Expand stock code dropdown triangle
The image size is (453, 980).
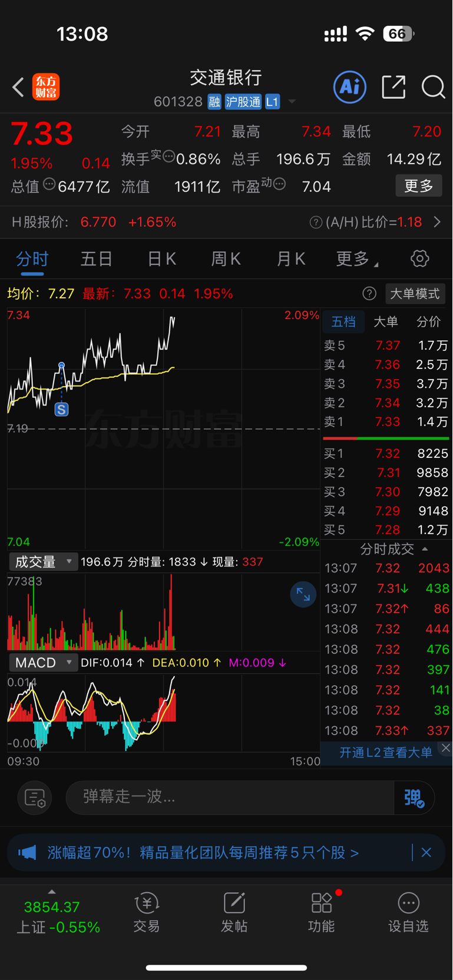tap(292, 102)
